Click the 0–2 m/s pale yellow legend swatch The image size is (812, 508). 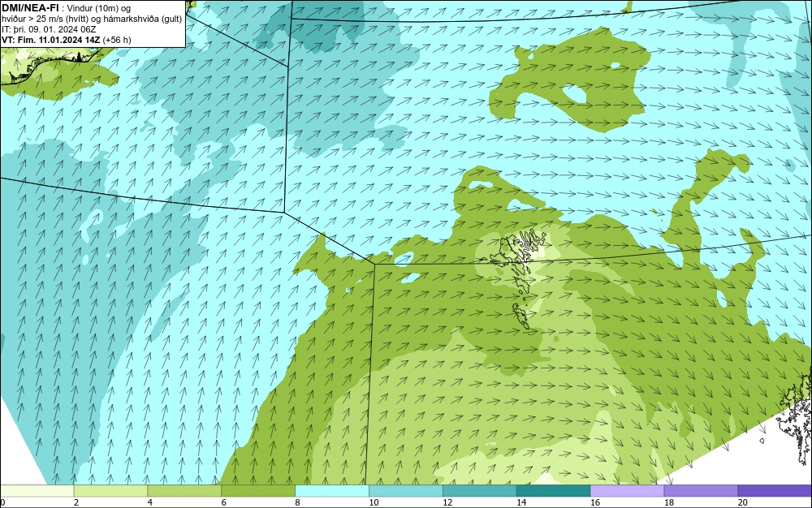37,490
